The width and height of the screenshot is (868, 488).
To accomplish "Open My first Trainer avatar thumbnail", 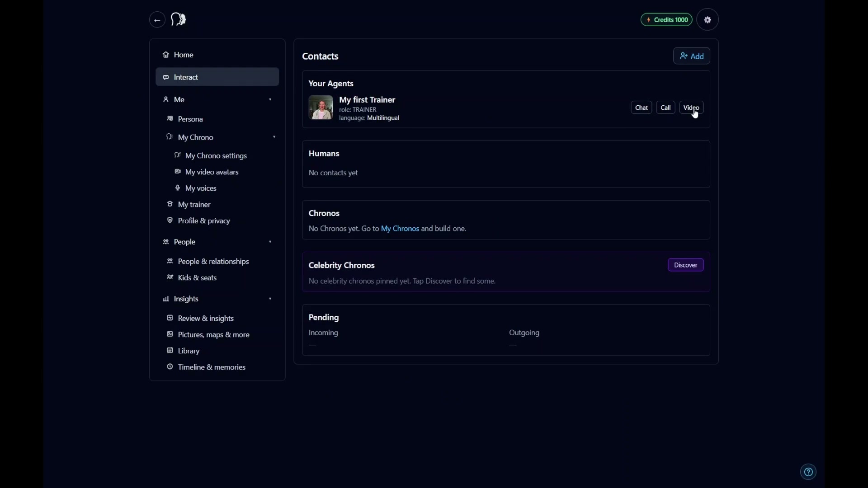I will pos(321,108).
